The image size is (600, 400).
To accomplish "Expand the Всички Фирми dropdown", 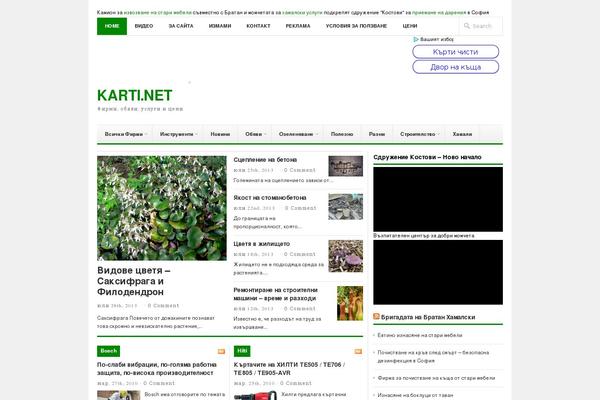I will 125,134.
